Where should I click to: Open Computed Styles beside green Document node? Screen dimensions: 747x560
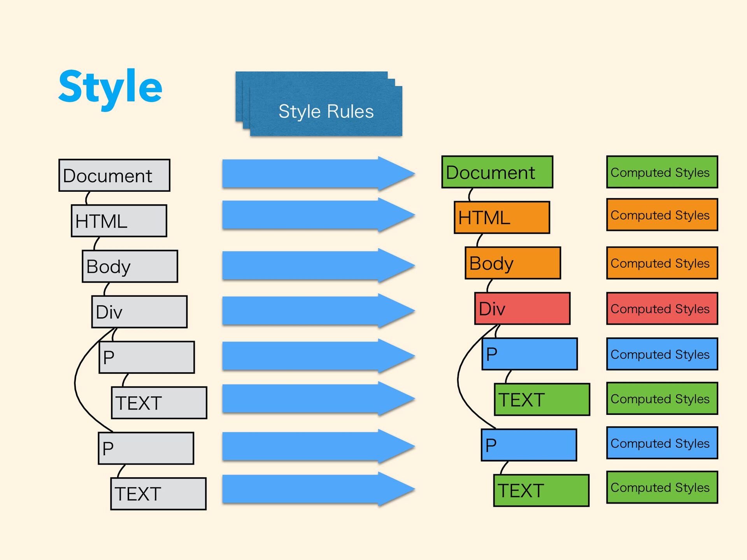[x=662, y=172]
